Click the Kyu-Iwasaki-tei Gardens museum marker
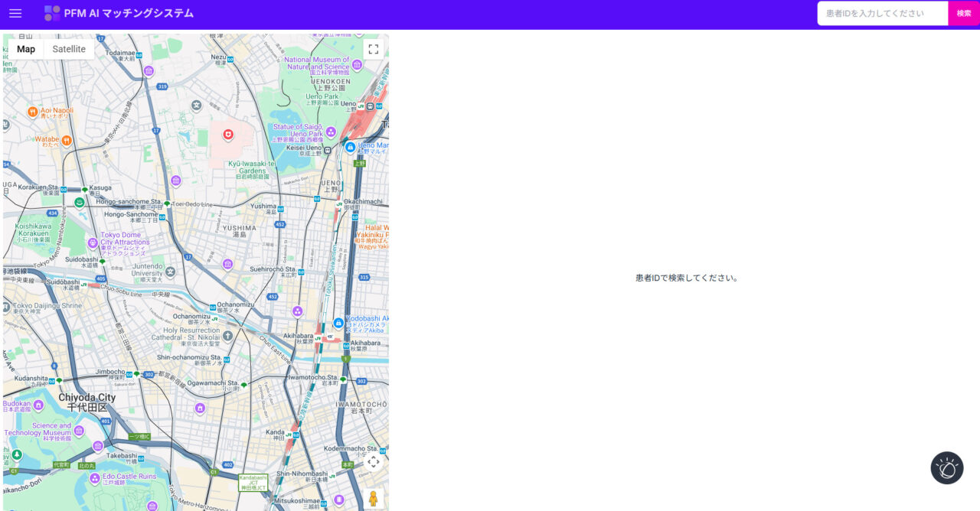 click(176, 181)
